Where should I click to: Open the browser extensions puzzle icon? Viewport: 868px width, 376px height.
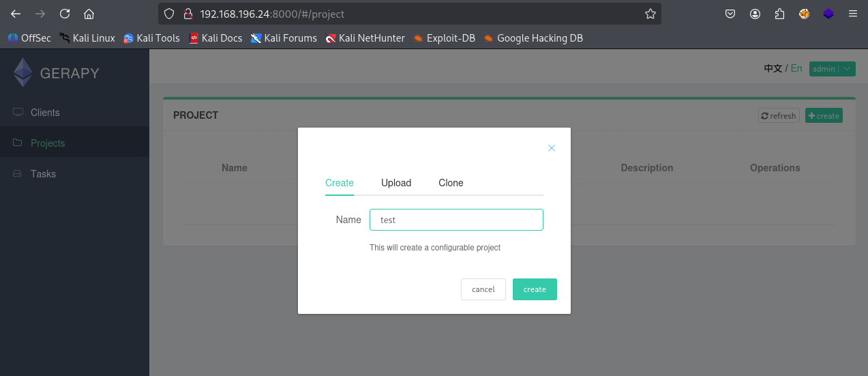pos(779,14)
